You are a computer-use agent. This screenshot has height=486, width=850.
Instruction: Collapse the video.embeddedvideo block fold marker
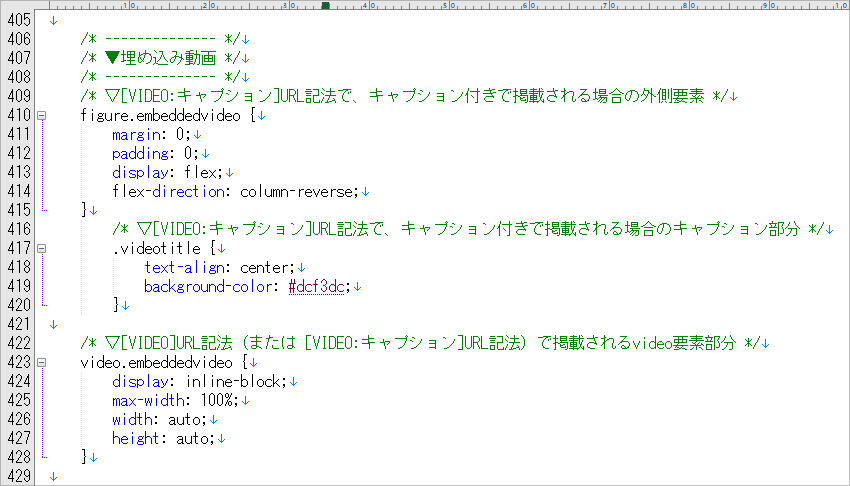[x=41, y=362]
